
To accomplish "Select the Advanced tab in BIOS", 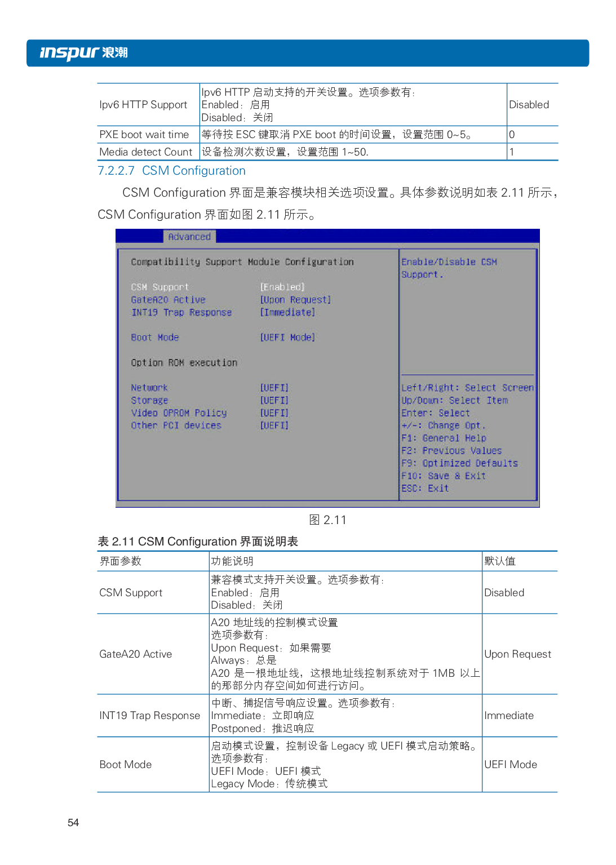I will [x=189, y=237].
